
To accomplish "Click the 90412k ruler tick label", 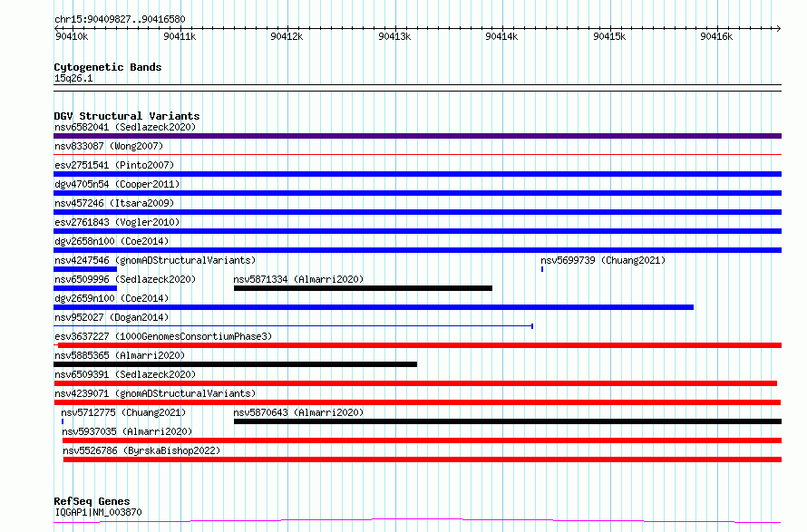I will click(x=287, y=36).
